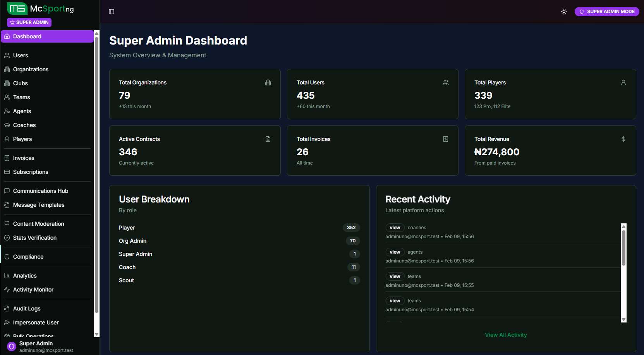The width and height of the screenshot is (644, 355).
Task: Open Analytics from the sidebar menu
Action: point(25,275)
